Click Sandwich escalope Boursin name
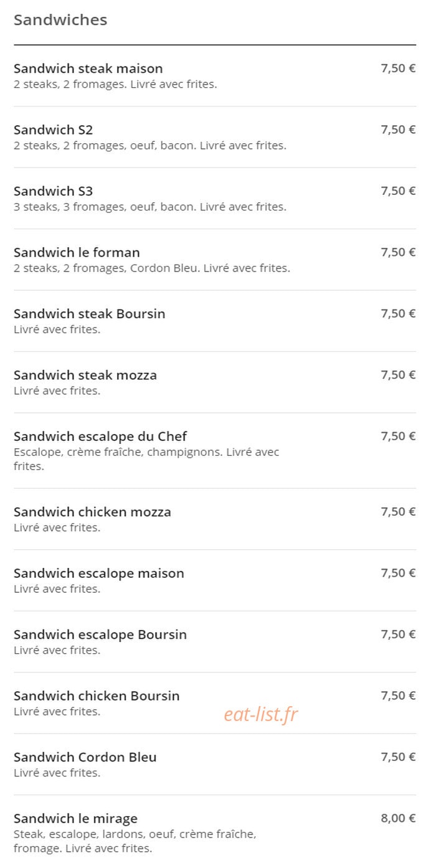 (100, 634)
